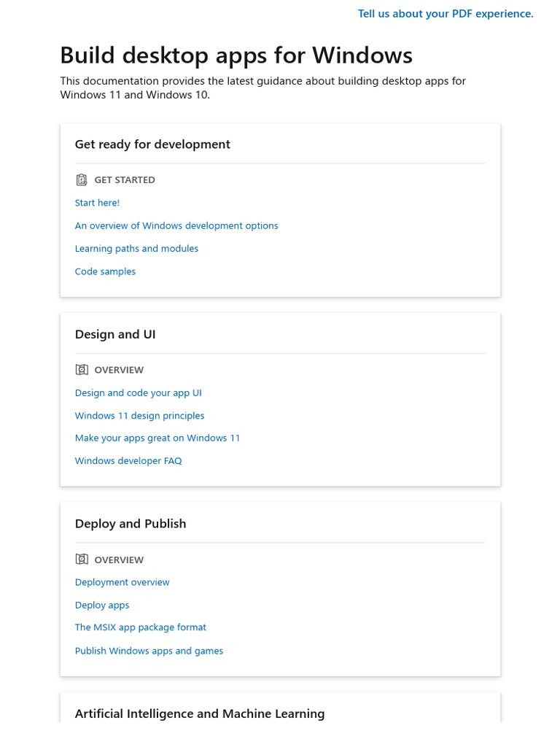The height and width of the screenshot is (747, 560).
Task: Click the Design and UI overview icon
Action: [82, 370]
